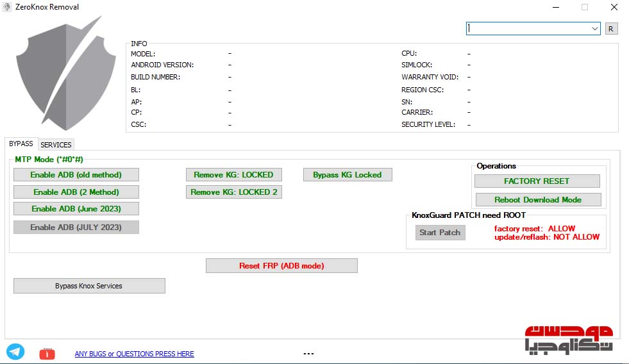
Task: Click Reboot Download Mode
Action: click(x=539, y=200)
